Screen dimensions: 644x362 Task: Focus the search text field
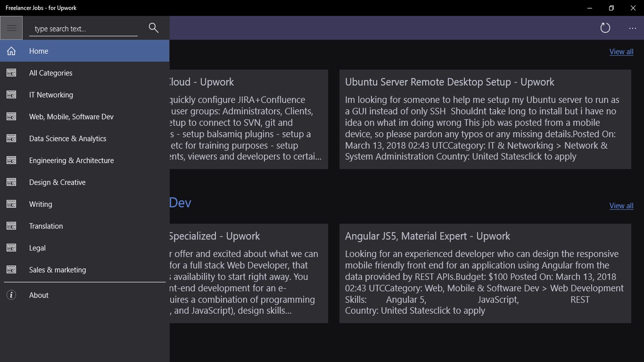coord(83,29)
